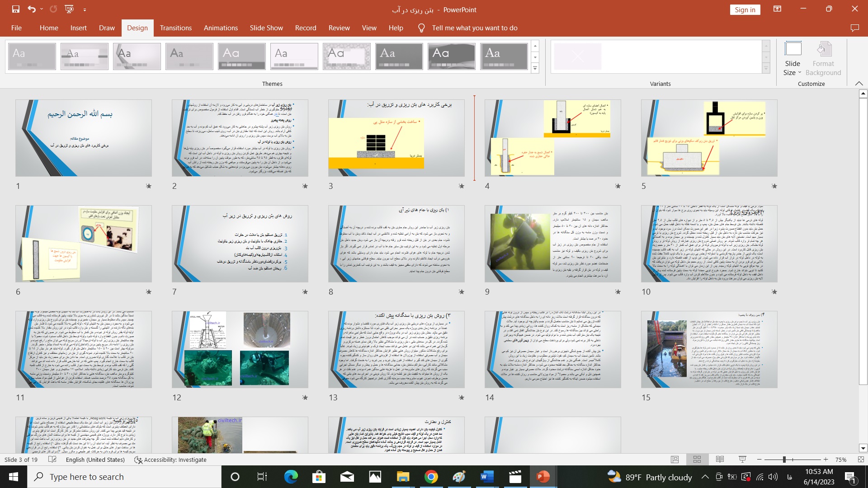Screen dimensions: 868x488
Task: Switch to the Insert tab
Action: tap(78, 28)
